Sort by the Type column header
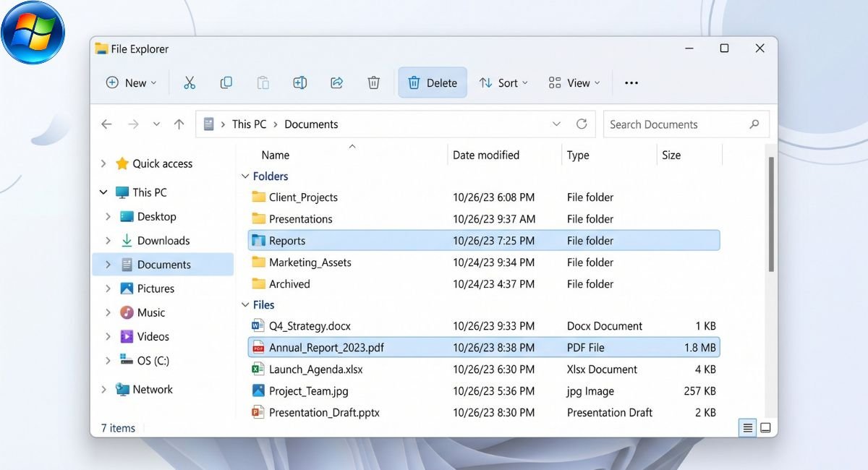Image resolution: width=868 pixels, height=470 pixels. tap(578, 155)
